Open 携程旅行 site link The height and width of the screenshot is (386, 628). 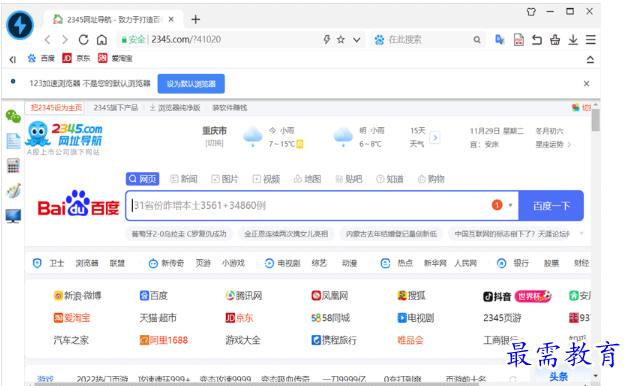pyautogui.click(x=334, y=340)
